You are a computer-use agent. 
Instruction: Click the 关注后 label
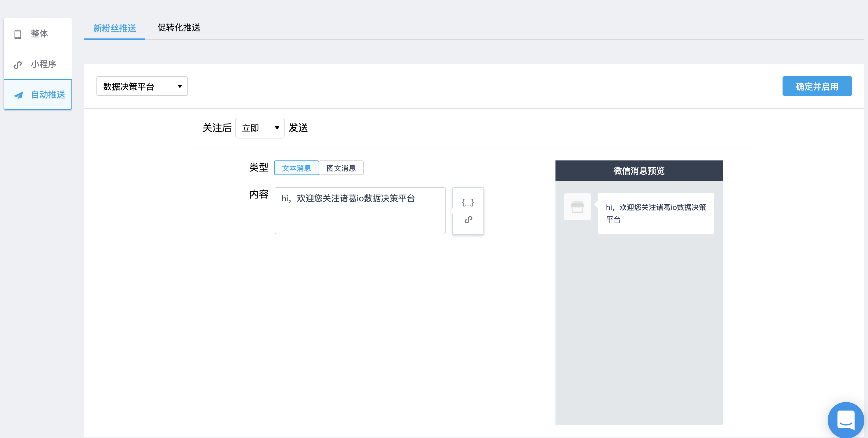coord(217,128)
